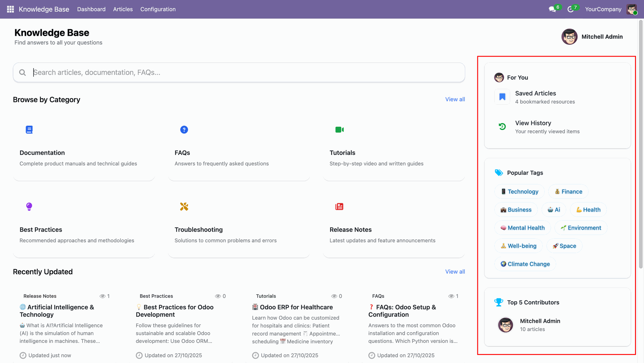Click the Best Practices lightbulb icon
Screen dimensions: 644x363
(29, 206)
